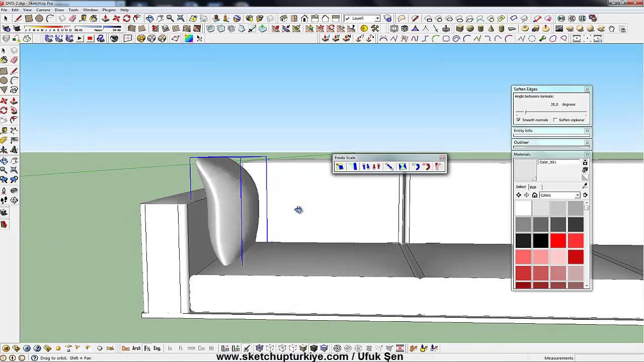Switch to the Select tab in Materials
Viewport: 644px width, 362px height.
point(521,187)
